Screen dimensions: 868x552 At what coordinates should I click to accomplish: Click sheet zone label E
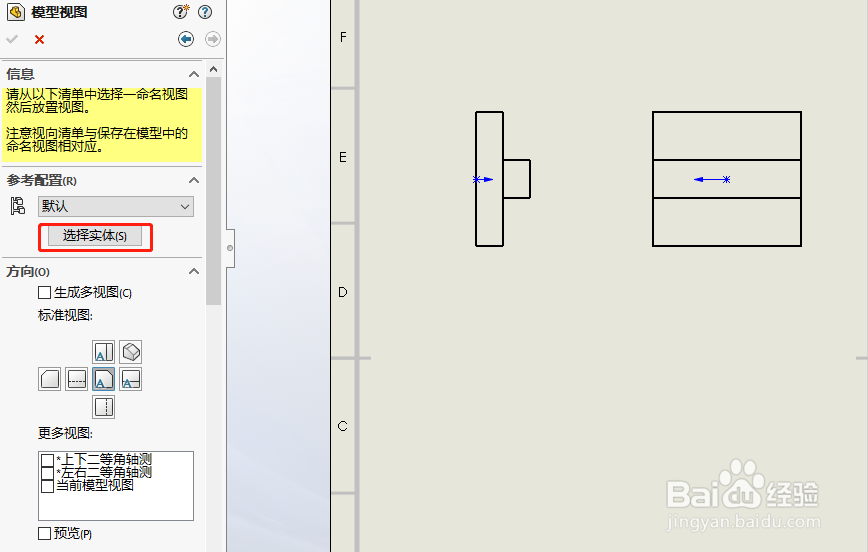coord(343,157)
